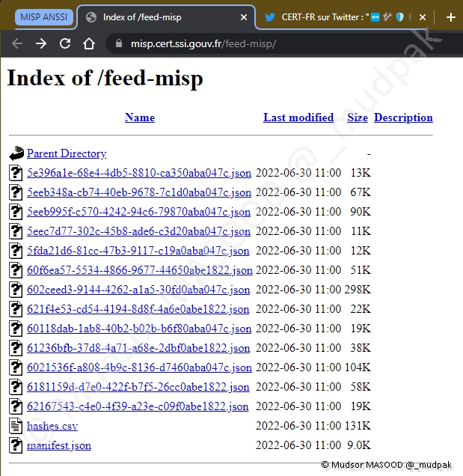Open the Parent Directory link

tap(67, 153)
